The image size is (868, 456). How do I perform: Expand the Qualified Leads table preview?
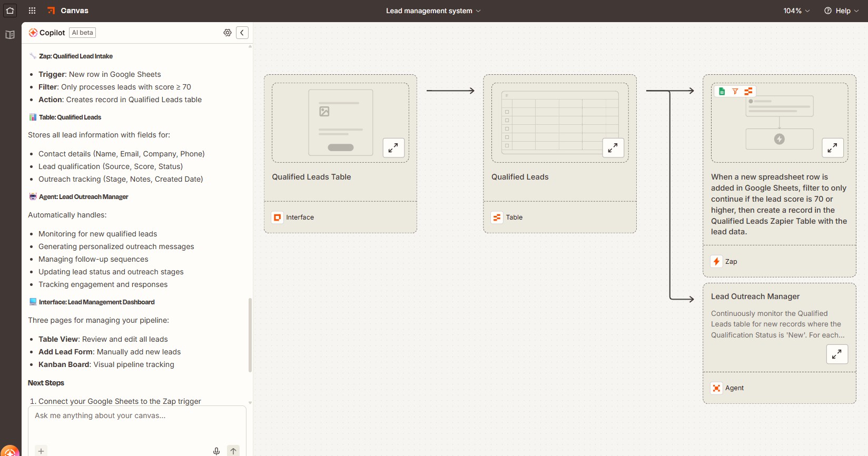point(613,148)
